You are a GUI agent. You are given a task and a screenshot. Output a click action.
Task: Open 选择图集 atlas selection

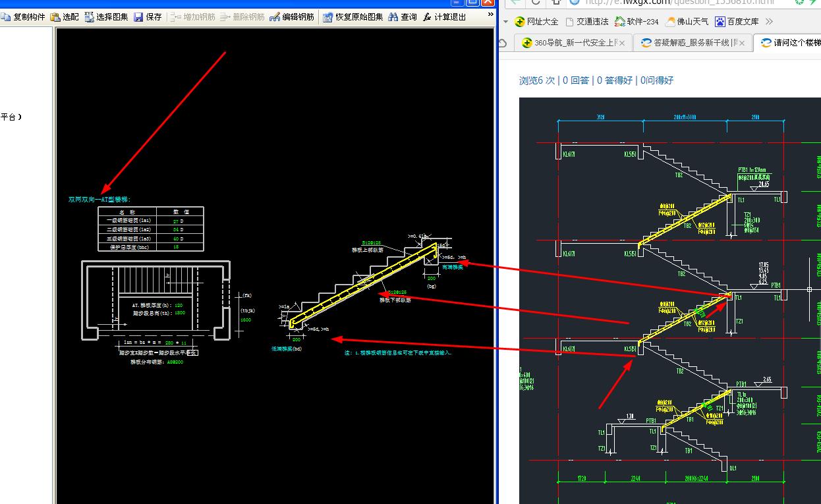click(x=106, y=17)
